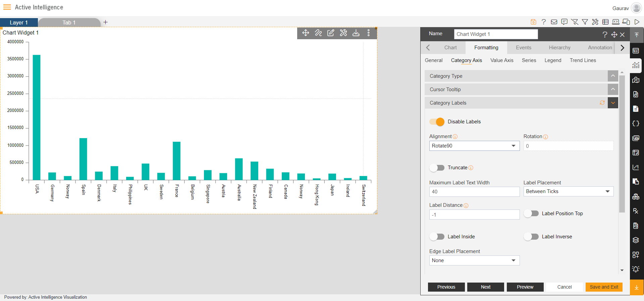Click the orange download arrow sidebar button
The image size is (644, 301).
click(x=637, y=287)
